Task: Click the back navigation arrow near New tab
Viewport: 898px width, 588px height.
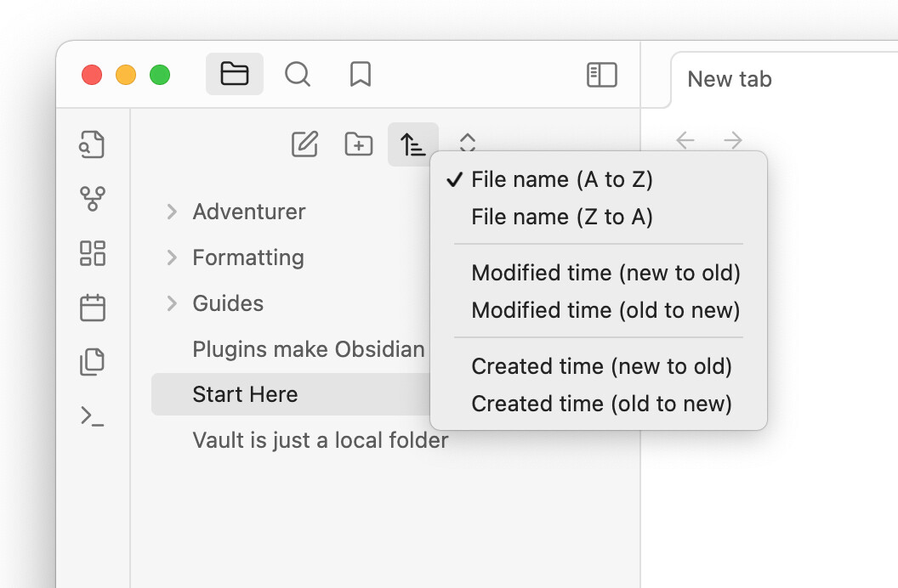Action: coord(685,139)
